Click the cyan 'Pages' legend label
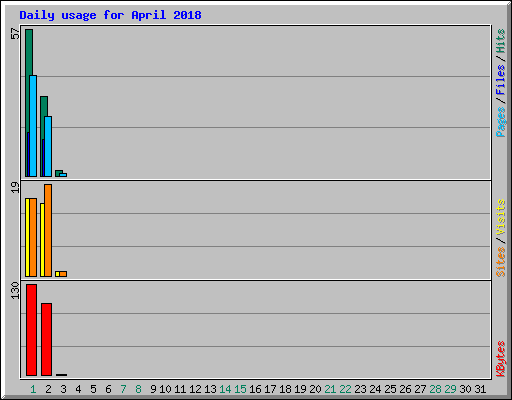 (x=501, y=122)
